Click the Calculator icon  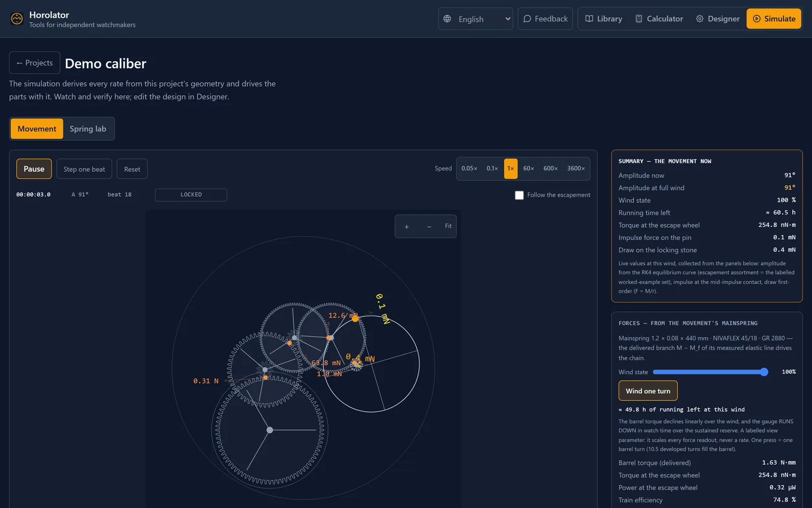point(639,19)
